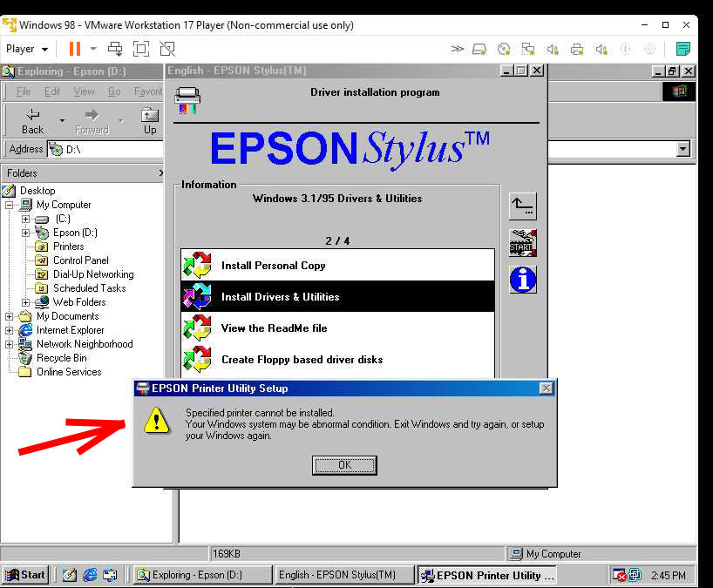The width and height of the screenshot is (713, 588).
Task: Enter VMware full screen mode
Action: coord(141,49)
